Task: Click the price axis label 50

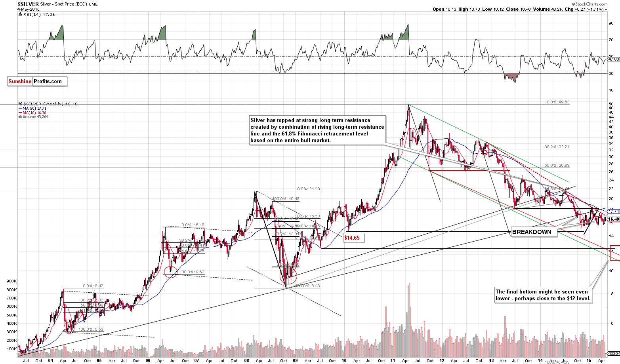Action: 611,104
